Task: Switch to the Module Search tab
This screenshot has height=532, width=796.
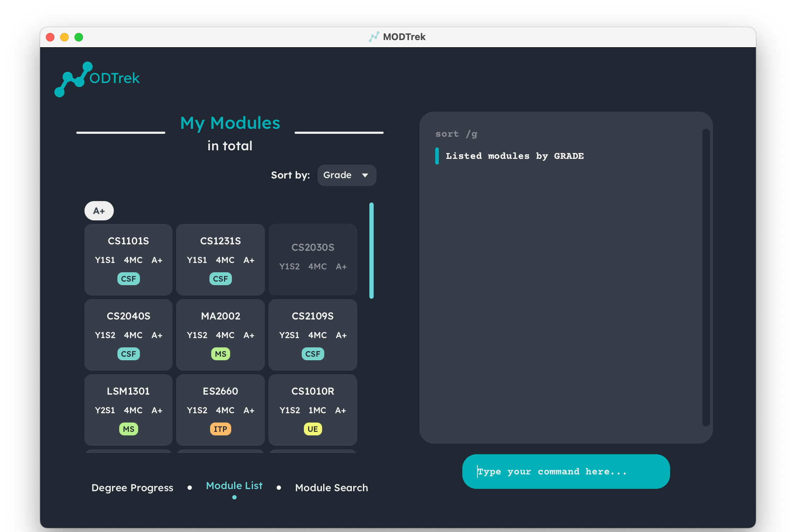Action: point(332,488)
